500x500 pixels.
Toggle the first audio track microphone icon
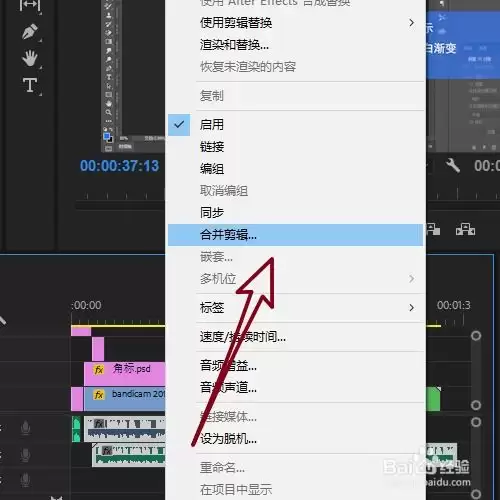25,428
